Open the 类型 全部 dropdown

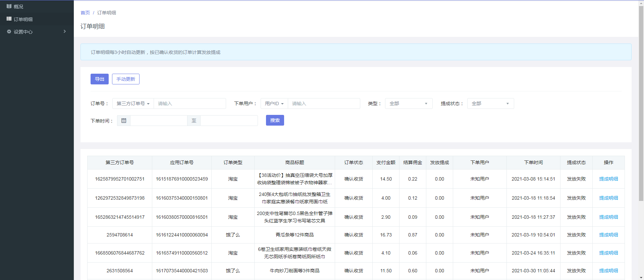click(x=409, y=103)
